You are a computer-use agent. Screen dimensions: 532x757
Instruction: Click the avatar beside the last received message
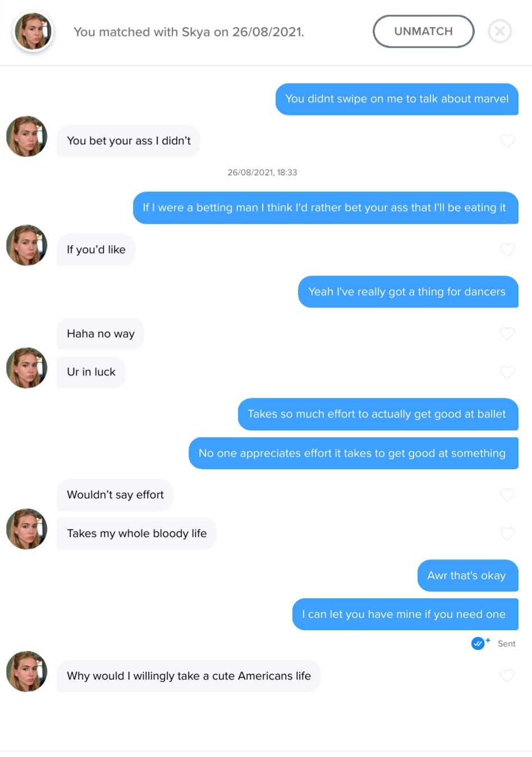coord(26,671)
